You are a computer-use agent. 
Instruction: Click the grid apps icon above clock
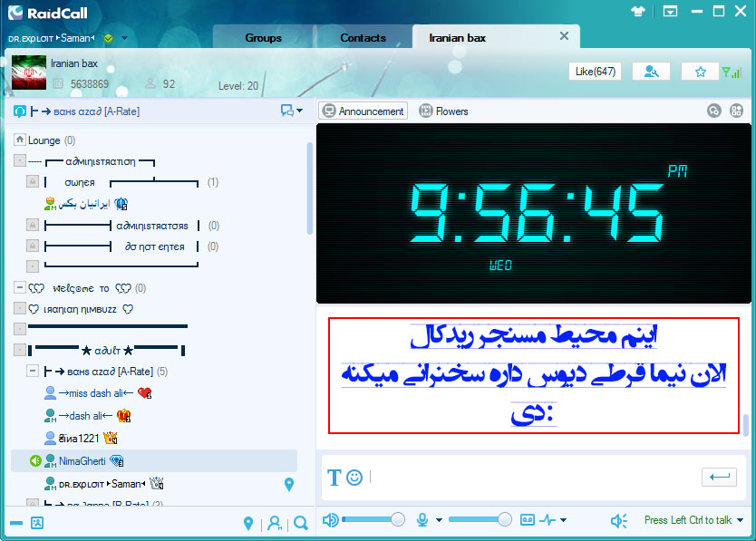[736, 111]
